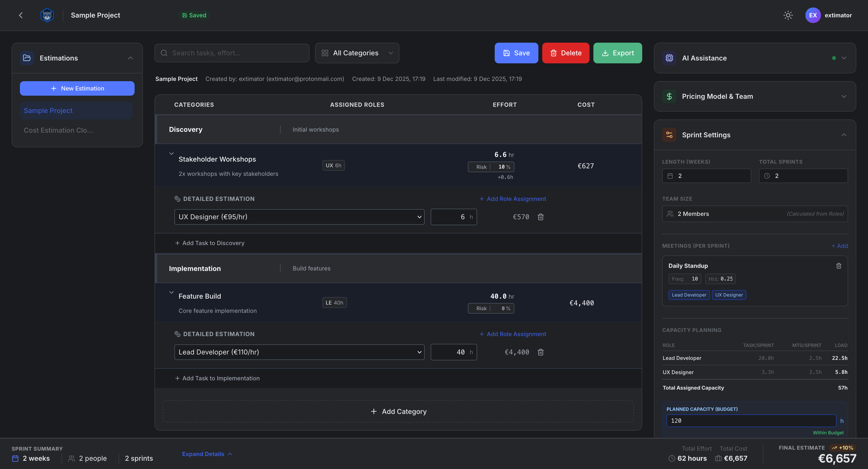868x469 pixels.
Task: Delete the UX Designer role assignment row
Action: pyautogui.click(x=540, y=217)
